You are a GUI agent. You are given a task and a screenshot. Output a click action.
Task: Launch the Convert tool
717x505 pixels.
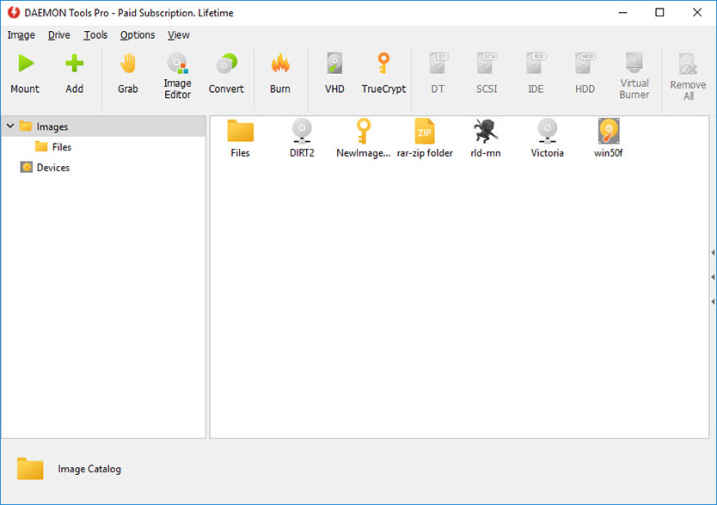[x=226, y=74]
